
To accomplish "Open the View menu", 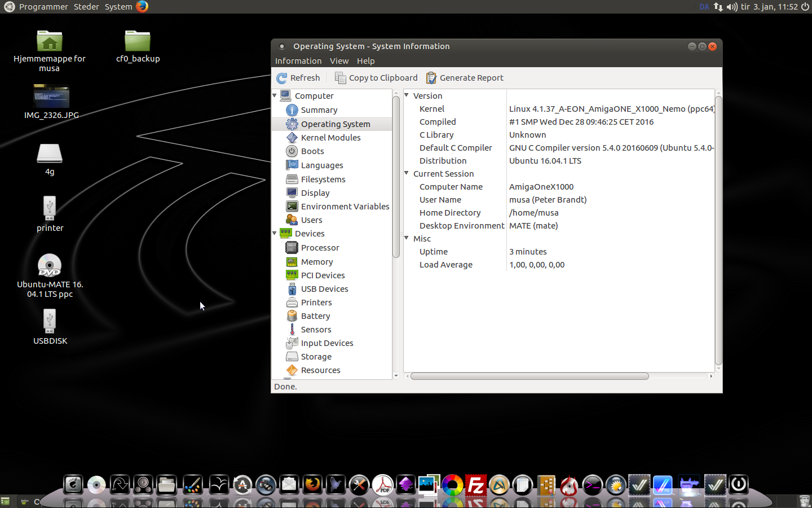I will tap(339, 61).
